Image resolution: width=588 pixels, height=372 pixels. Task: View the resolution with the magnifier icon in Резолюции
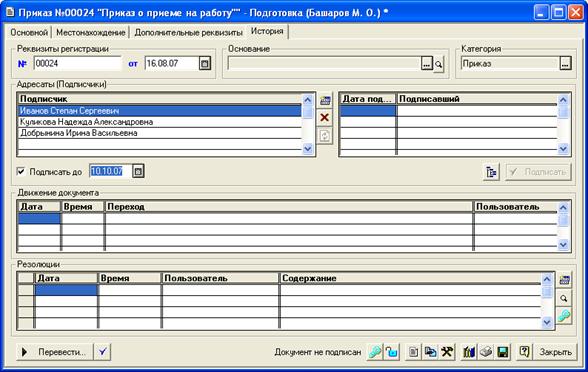564,298
